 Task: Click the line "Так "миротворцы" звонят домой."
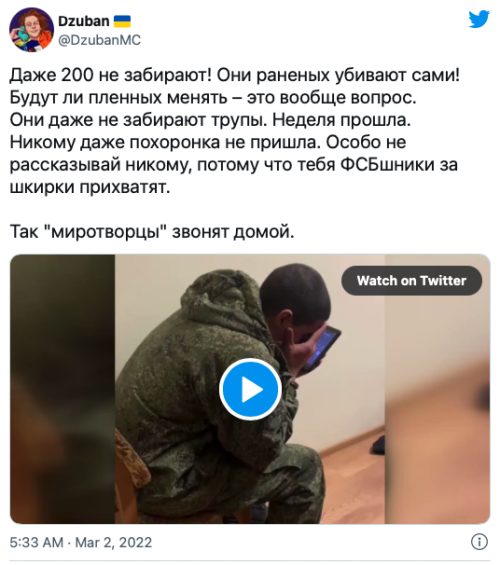152,232
